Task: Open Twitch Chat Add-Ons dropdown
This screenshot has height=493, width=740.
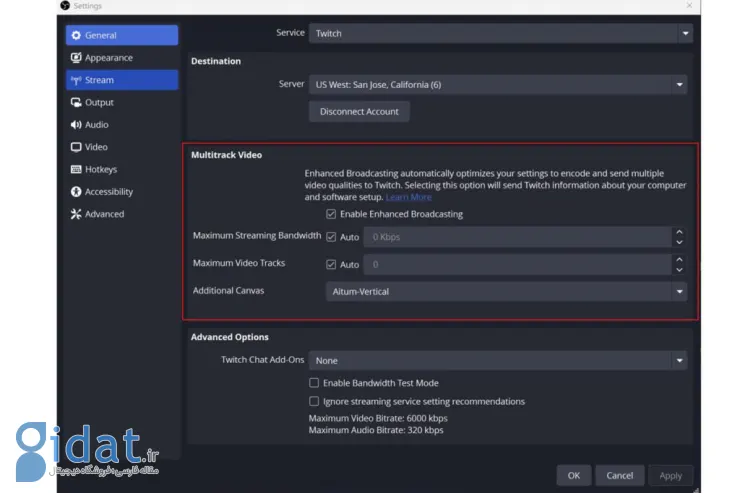Action: [498, 360]
